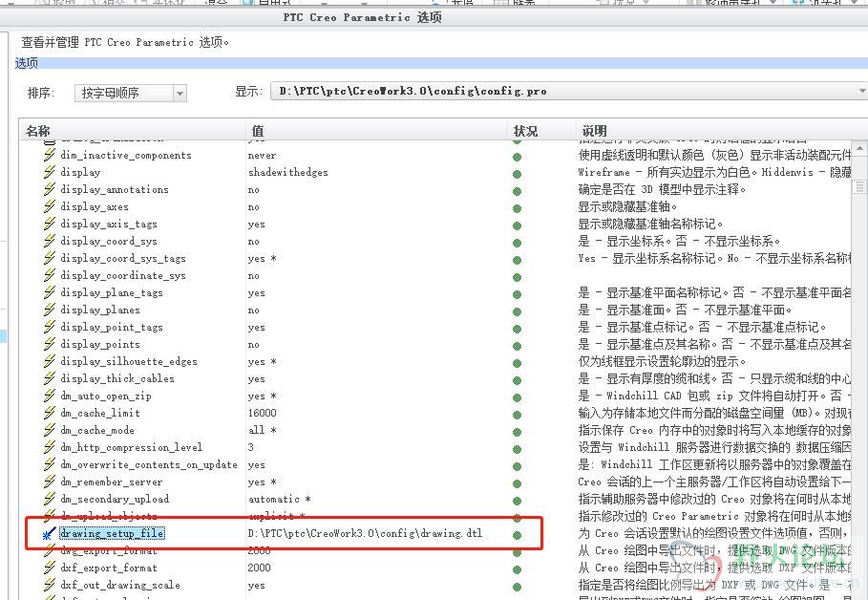Click description text 显示或隐藏基准轴。
This screenshot has height=600, width=868.
tap(627, 206)
